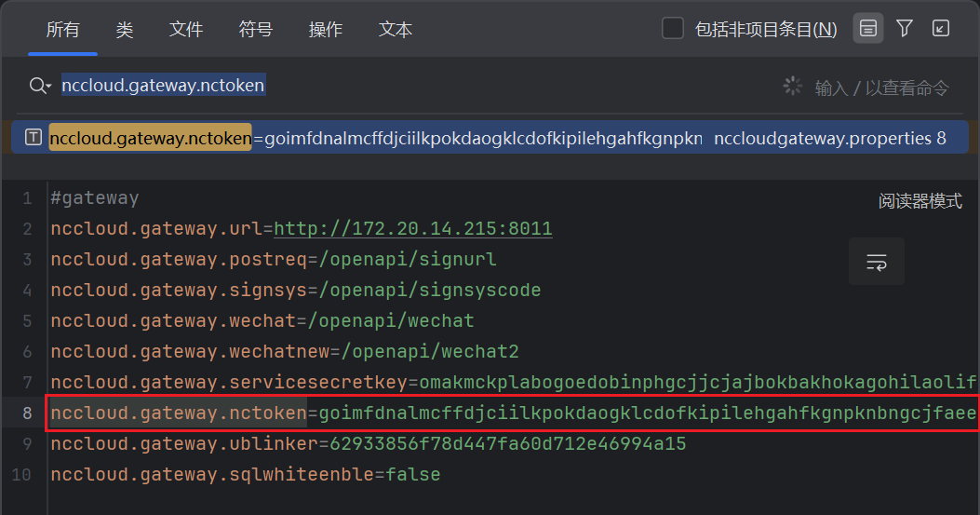The image size is (980, 515).
Task: Click the nccloudgateway.properties file label
Action: coord(823,138)
